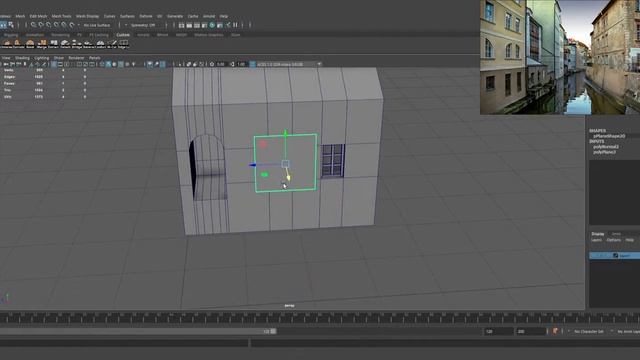Click the canal street reference photo
This screenshot has width=640, height=360.
point(560,57)
